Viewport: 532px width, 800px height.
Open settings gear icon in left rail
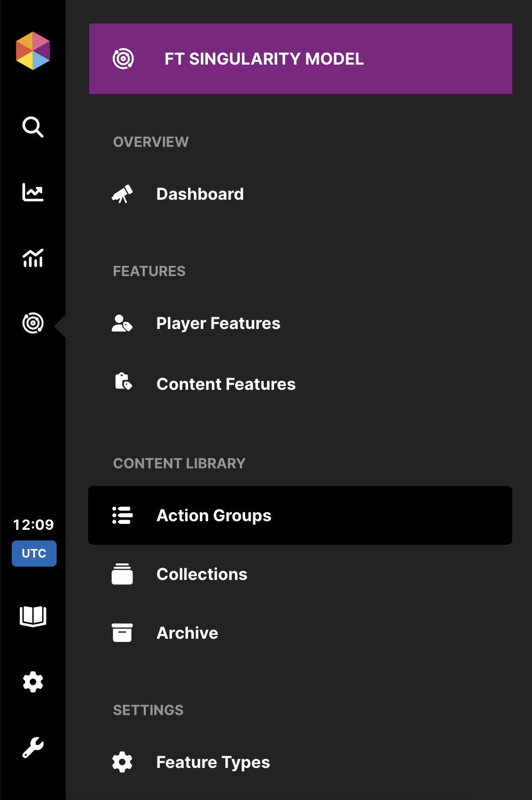point(33,682)
